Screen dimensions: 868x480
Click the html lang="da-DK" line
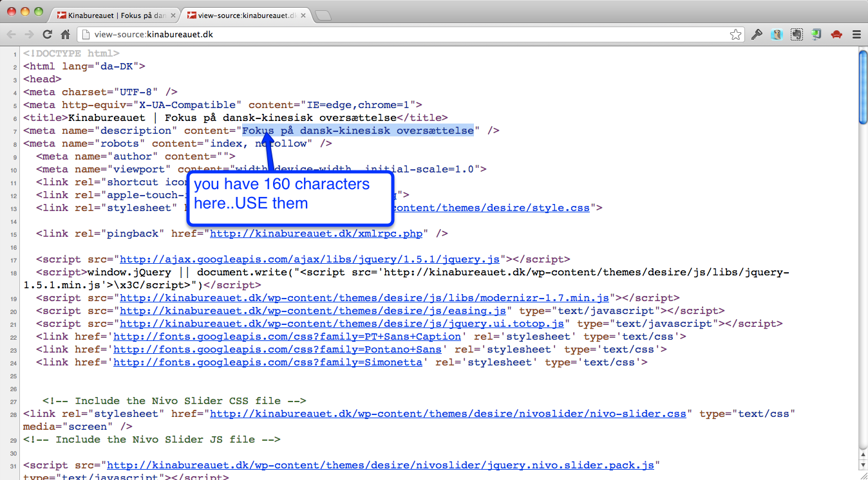tap(84, 66)
